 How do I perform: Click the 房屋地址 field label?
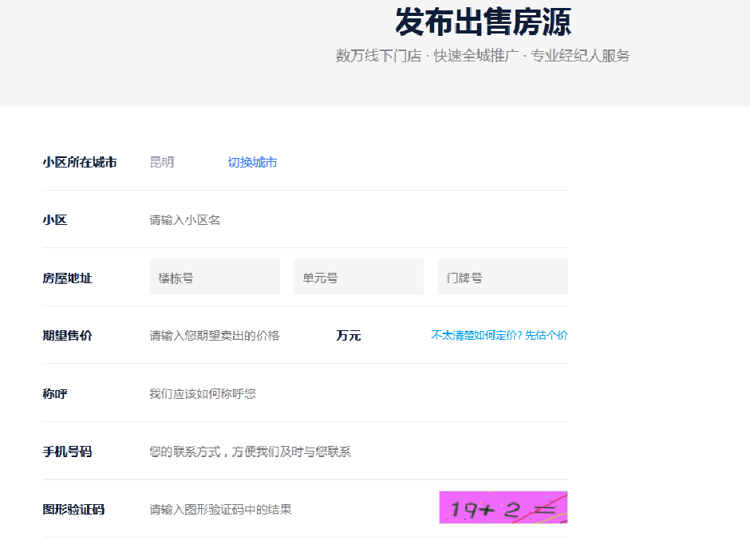(67, 278)
